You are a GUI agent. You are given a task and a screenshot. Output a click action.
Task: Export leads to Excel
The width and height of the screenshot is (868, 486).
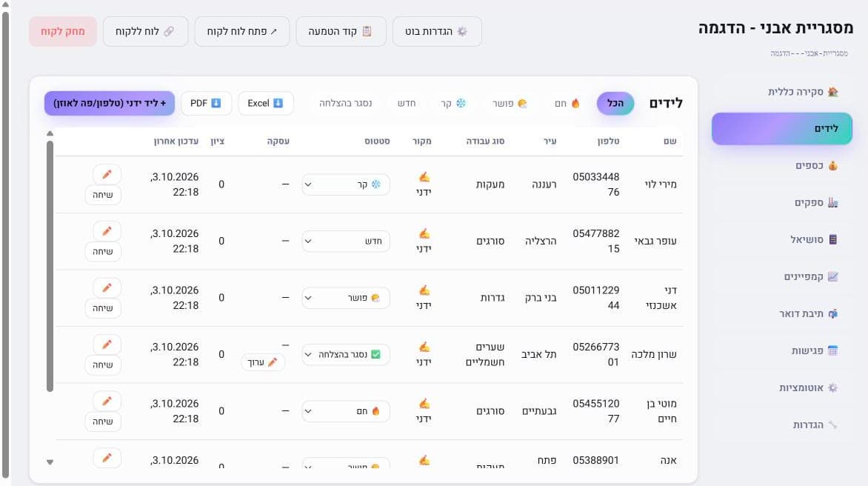(266, 104)
